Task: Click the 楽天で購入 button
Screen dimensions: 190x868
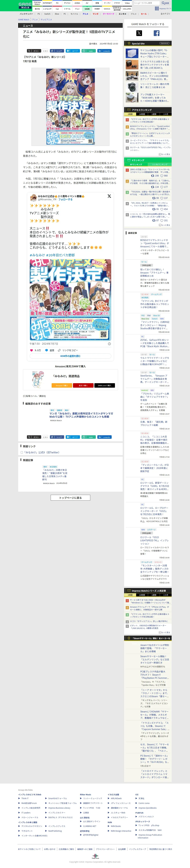Action: [83, 385]
